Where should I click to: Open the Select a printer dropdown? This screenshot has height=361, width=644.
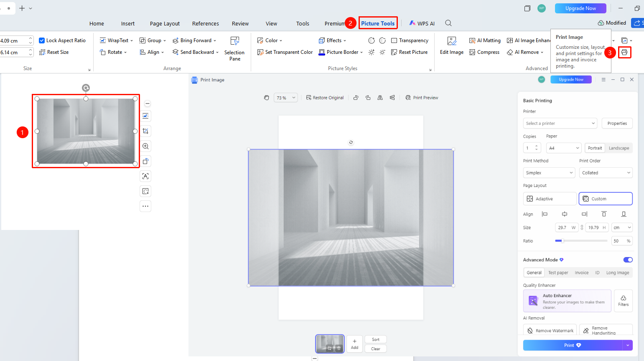point(560,124)
